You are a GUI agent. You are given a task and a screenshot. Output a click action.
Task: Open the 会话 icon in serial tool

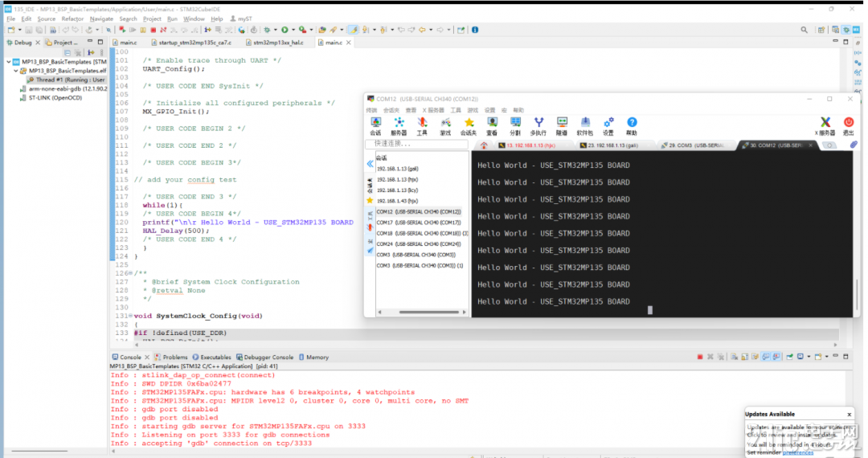(x=376, y=126)
